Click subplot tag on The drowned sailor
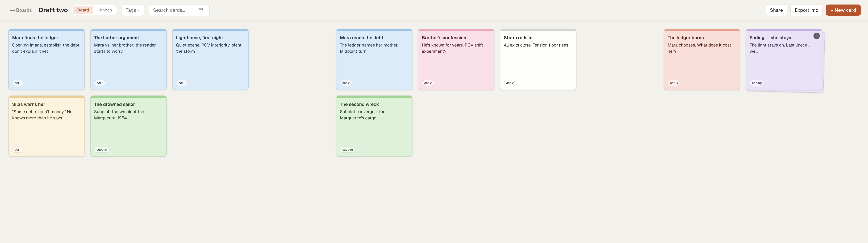Image resolution: width=868 pixels, height=243 pixels. click(x=102, y=150)
